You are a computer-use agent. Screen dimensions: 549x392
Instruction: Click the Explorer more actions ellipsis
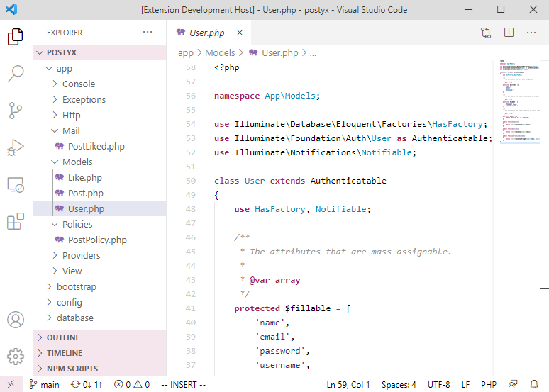[x=148, y=32]
